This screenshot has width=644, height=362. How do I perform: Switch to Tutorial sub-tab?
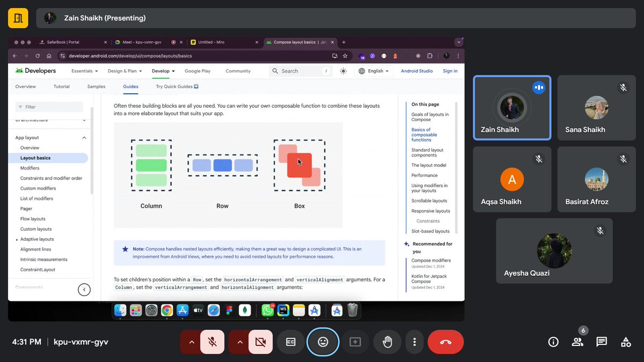point(62,86)
